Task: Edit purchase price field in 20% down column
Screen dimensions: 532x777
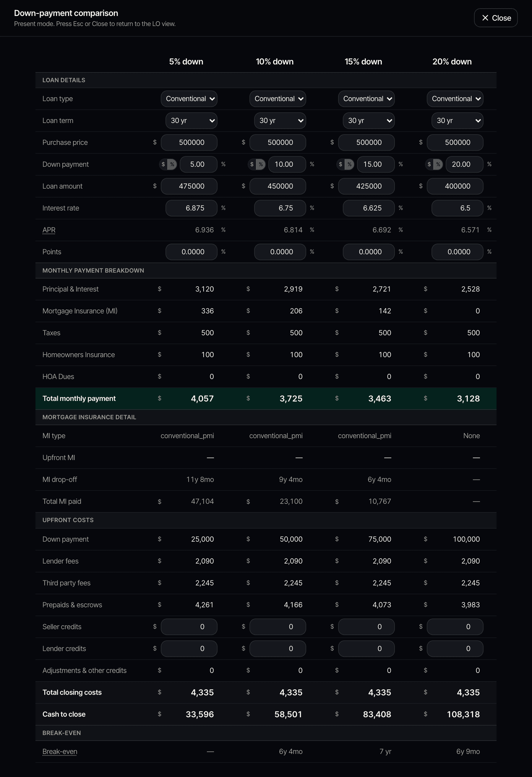Action: [x=455, y=143]
